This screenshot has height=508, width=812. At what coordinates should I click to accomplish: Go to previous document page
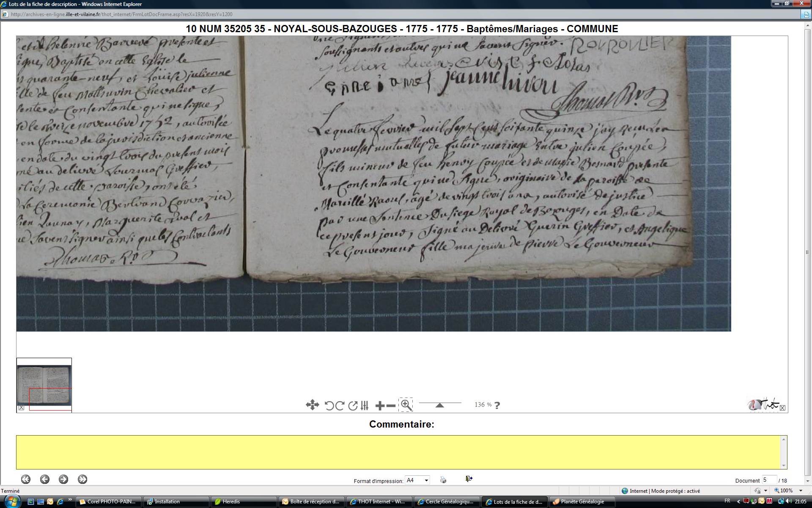[45, 479]
